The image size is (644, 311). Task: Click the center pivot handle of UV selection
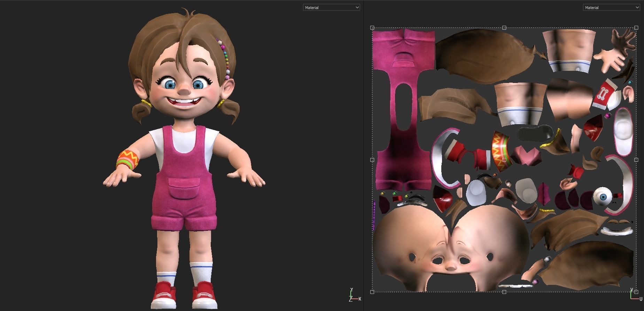[504, 160]
